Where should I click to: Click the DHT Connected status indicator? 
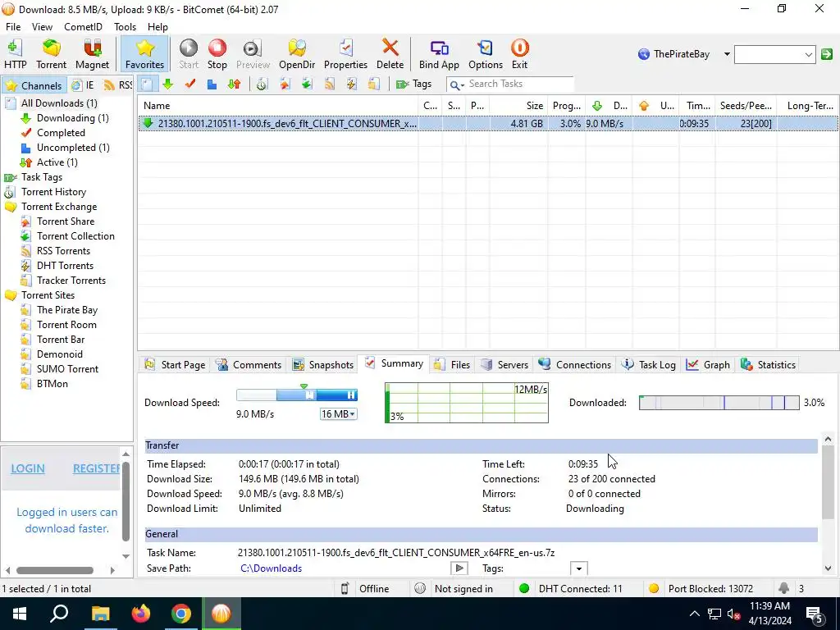click(571, 589)
